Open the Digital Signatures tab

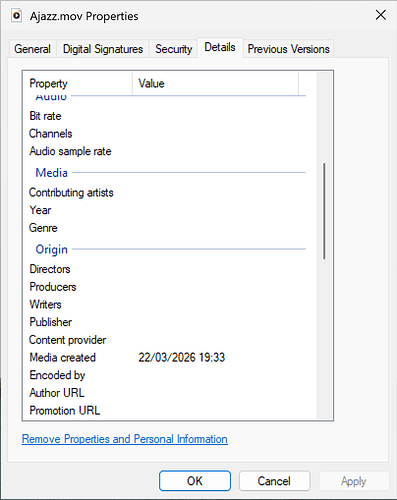(x=103, y=49)
